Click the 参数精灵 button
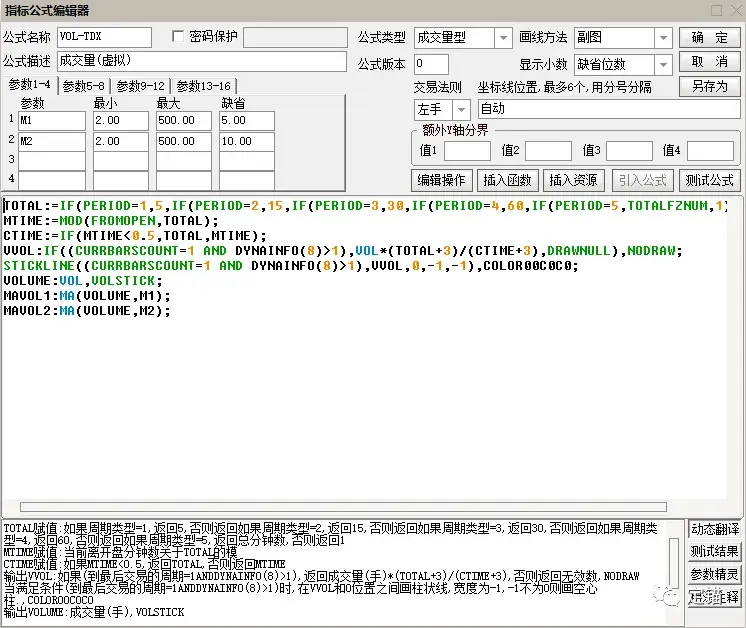Viewport: 746px width, 628px height. point(715,574)
